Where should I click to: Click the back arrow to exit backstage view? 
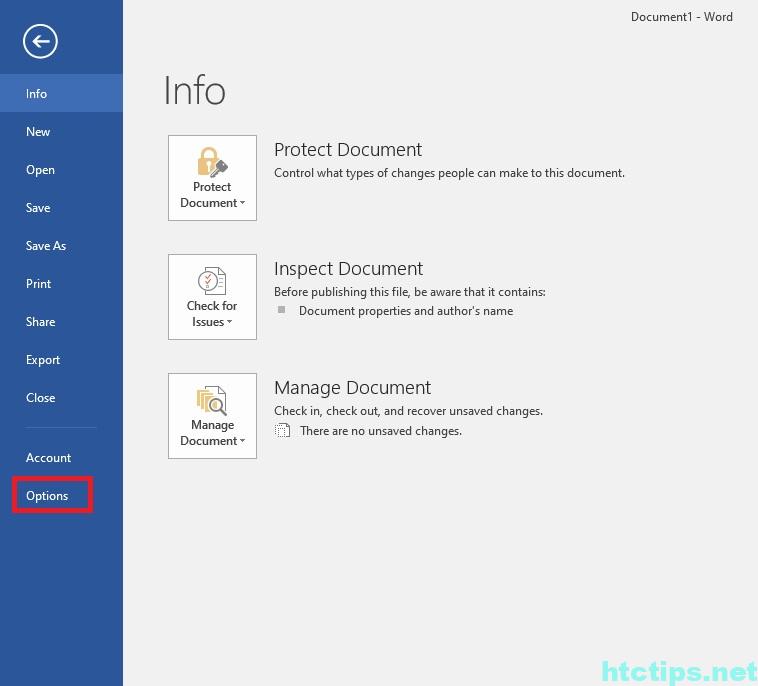(x=40, y=41)
